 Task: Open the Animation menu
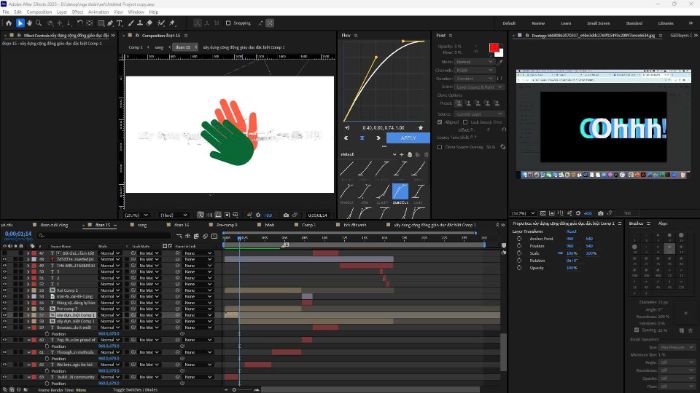pos(98,12)
